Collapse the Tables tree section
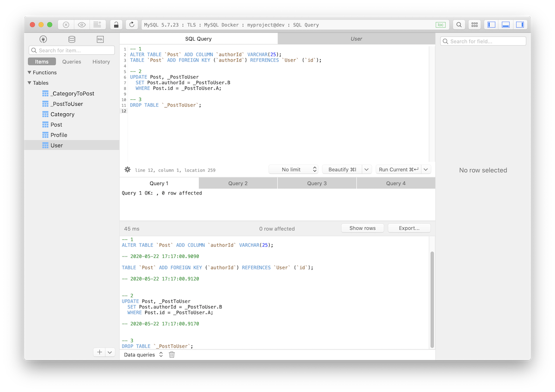Screen dimensions: 555x392 [x=28, y=83]
